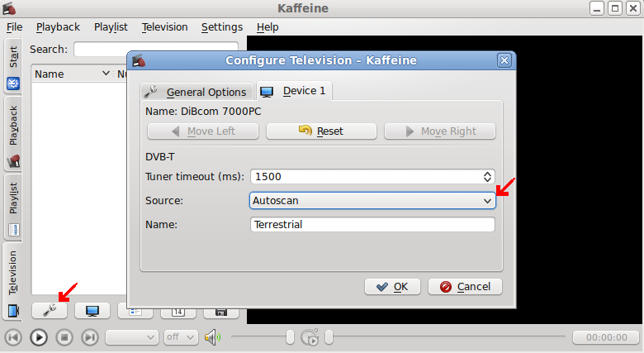
Task: Open the Help menu
Action: pyautogui.click(x=268, y=27)
